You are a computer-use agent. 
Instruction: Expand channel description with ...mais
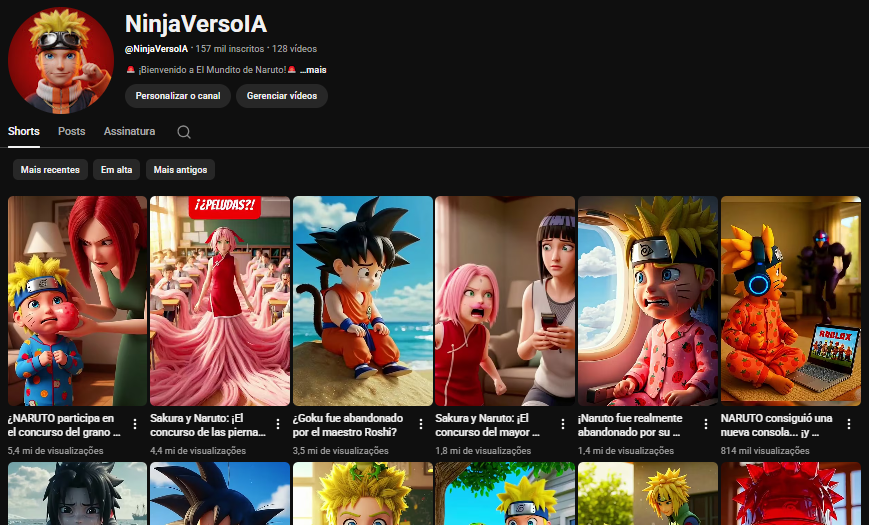pyautogui.click(x=313, y=70)
